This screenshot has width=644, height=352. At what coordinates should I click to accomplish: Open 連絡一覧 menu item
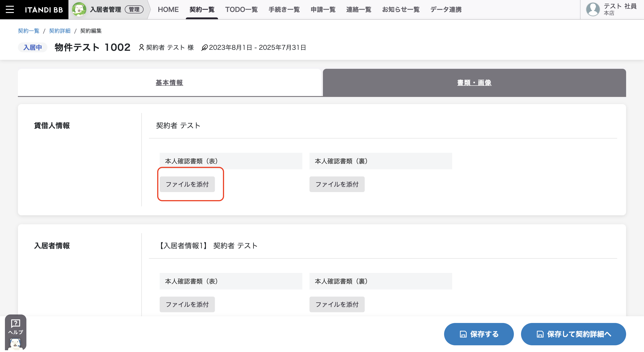click(x=358, y=9)
